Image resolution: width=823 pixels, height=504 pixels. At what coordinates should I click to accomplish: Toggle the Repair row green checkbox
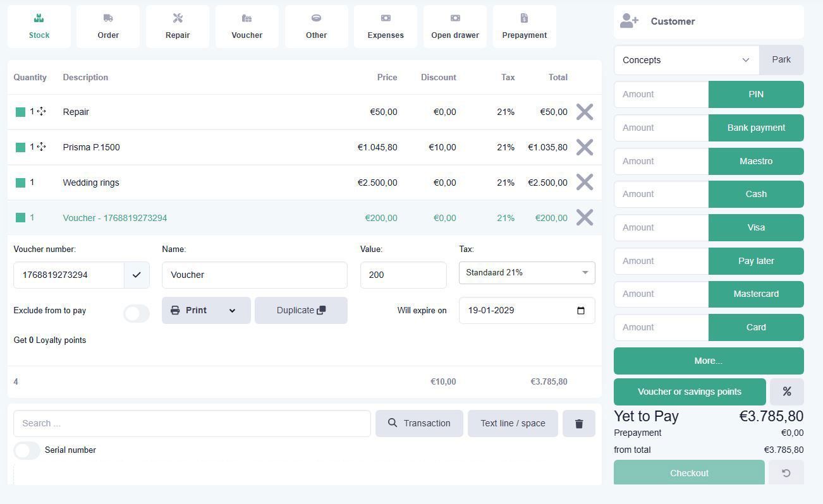(20, 112)
